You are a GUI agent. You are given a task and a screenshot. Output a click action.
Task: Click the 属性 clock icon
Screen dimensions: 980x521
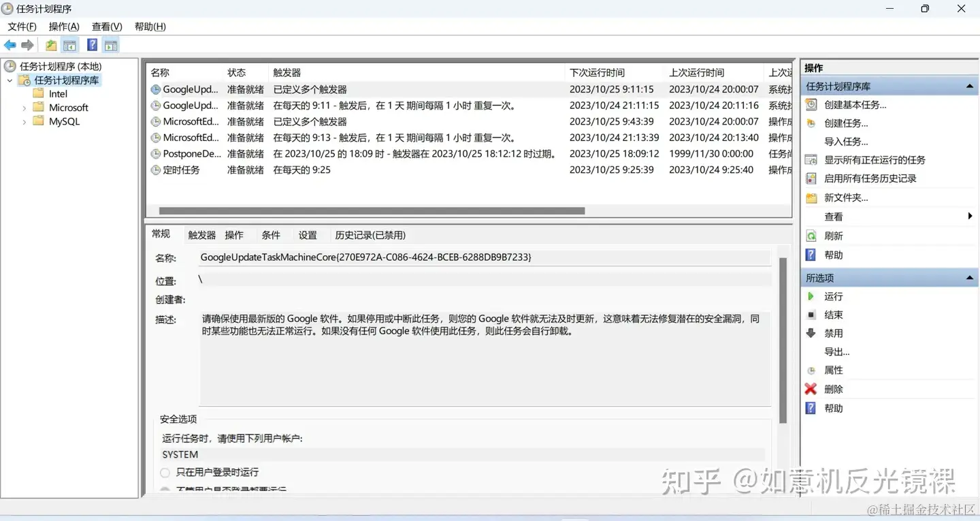pos(811,370)
